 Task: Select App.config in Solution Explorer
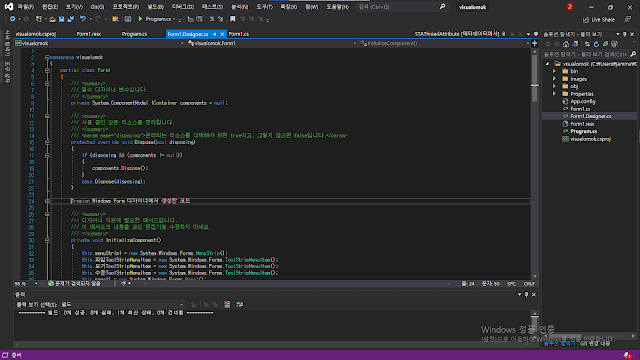pyautogui.click(x=582, y=102)
